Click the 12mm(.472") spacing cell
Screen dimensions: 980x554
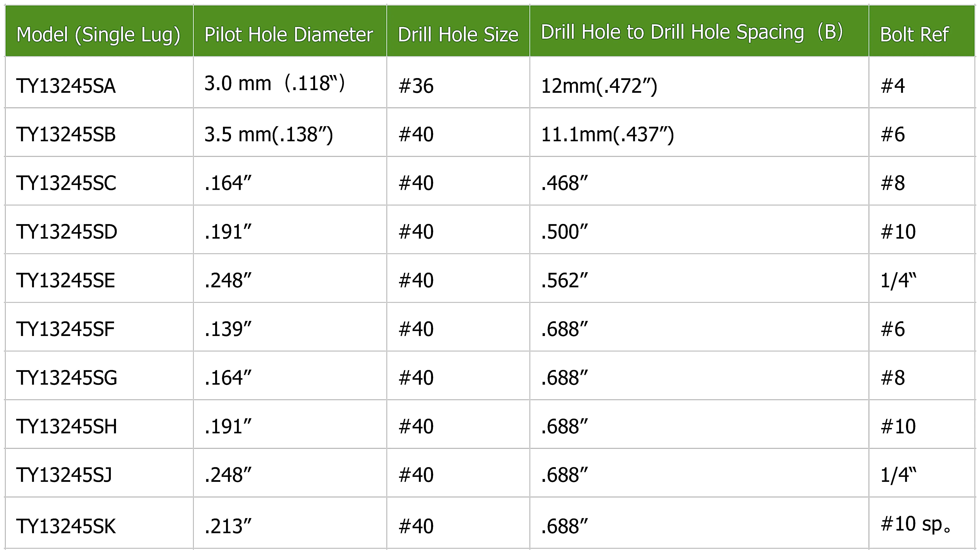click(599, 86)
